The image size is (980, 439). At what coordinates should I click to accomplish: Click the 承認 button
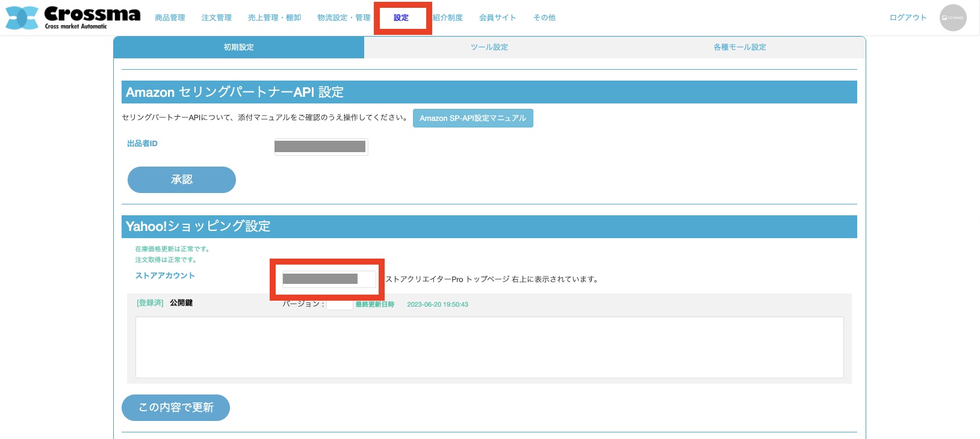(182, 180)
